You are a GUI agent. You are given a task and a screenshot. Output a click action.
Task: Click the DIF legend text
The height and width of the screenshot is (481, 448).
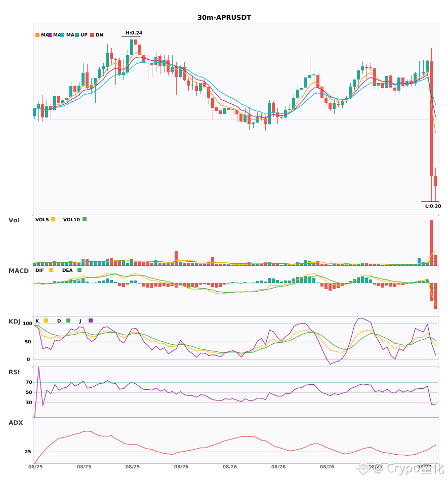tap(39, 270)
